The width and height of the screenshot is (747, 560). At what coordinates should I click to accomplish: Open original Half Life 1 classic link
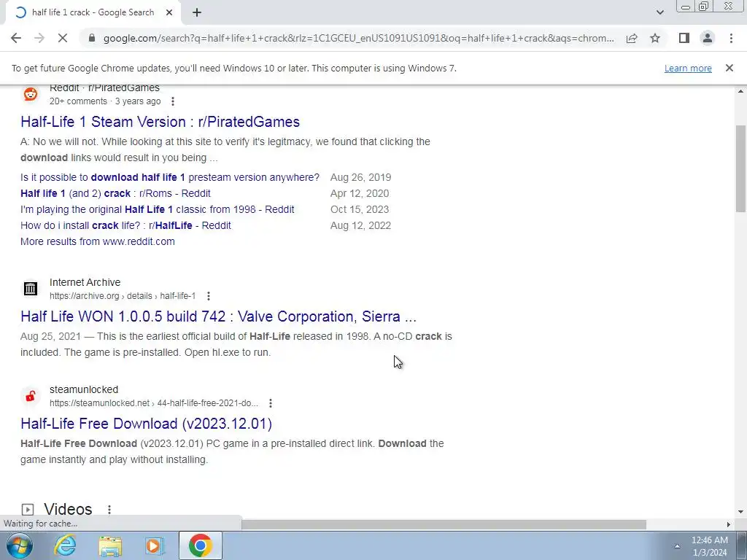158,209
